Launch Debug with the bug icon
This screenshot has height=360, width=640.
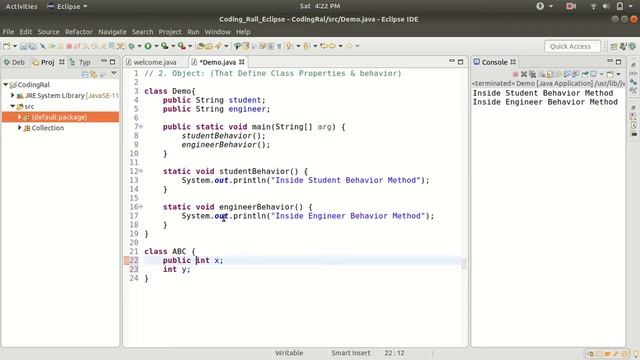tap(131, 46)
